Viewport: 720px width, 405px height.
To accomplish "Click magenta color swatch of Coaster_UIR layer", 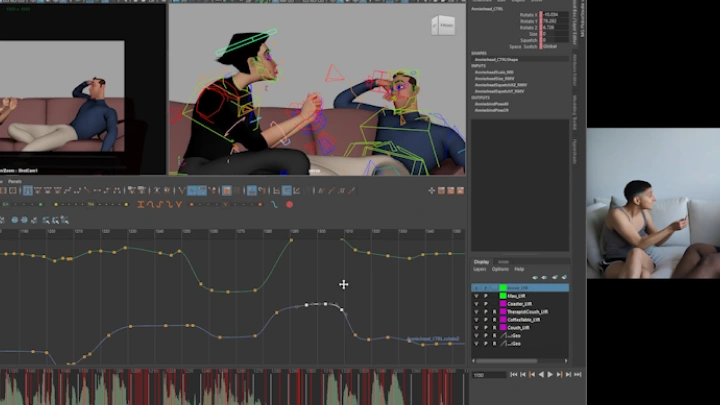I will pos(503,304).
